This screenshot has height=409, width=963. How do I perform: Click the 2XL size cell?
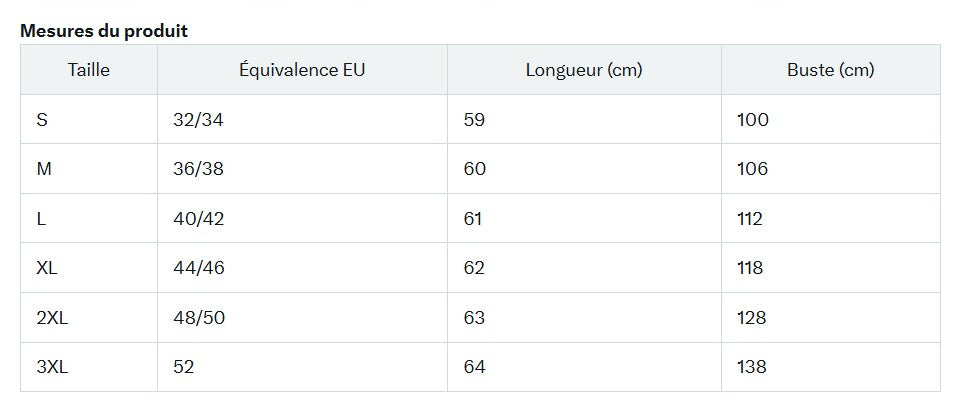89,317
